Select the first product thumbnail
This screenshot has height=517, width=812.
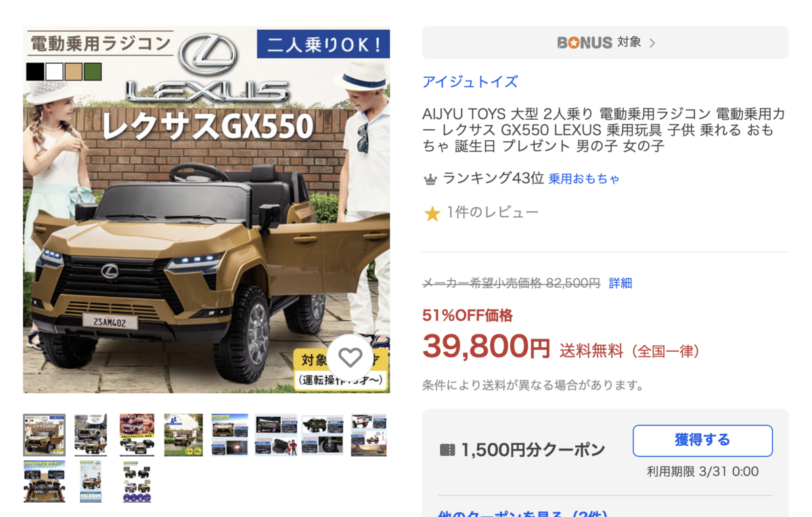coord(45,435)
